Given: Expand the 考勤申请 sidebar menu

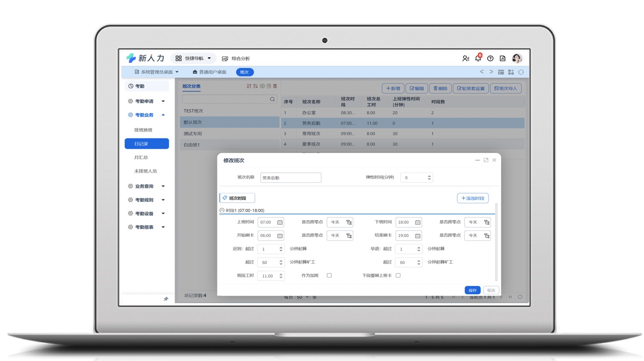Looking at the screenshot, I should [x=147, y=101].
